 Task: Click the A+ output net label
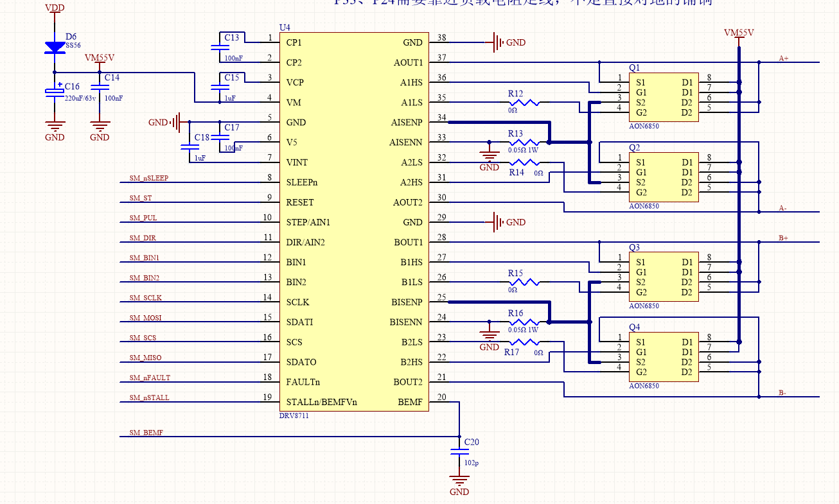pyautogui.click(x=784, y=58)
